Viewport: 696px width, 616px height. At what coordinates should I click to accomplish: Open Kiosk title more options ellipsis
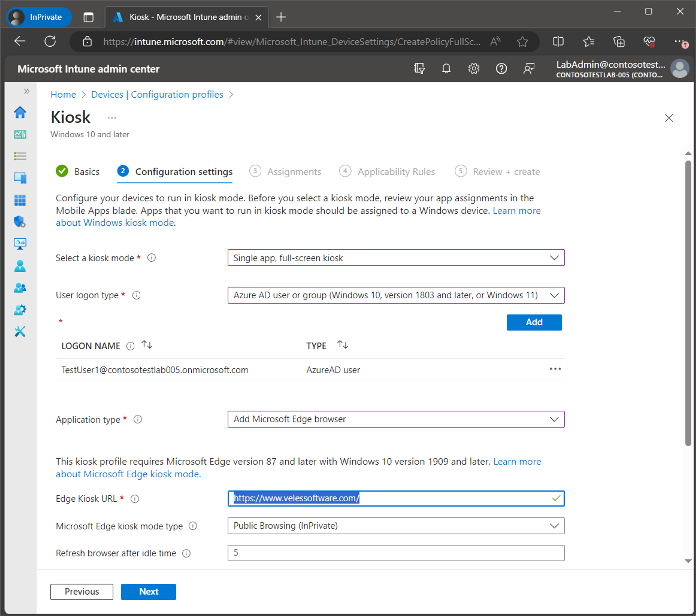[x=112, y=118]
